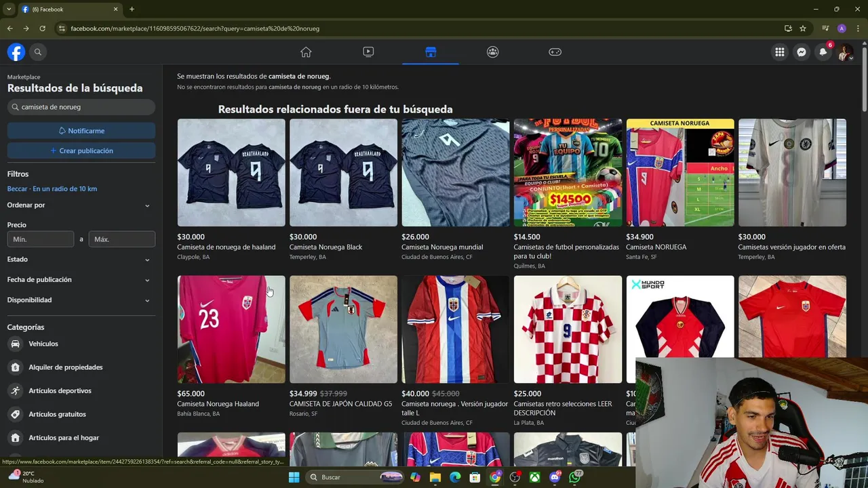868x488 pixels.
Task: Open Facebook home logo icon
Action: click(16, 52)
